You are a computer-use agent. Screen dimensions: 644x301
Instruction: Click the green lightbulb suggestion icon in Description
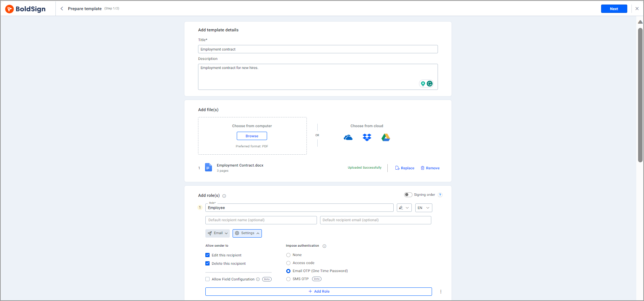click(x=423, y=84)
